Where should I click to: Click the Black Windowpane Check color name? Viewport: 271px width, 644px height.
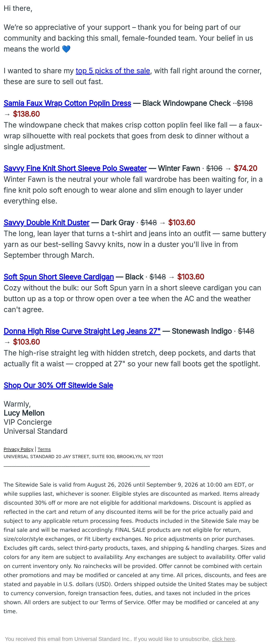pyautogui.click(x=187, y=103)
